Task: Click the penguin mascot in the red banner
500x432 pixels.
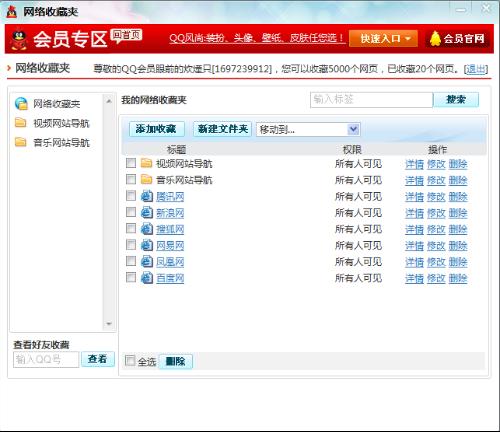Action: coord(19,39)
